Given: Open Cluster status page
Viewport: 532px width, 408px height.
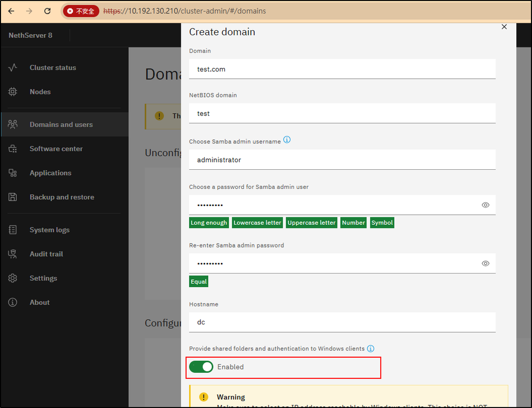Looking at the screenshot, I should point(64,67).
